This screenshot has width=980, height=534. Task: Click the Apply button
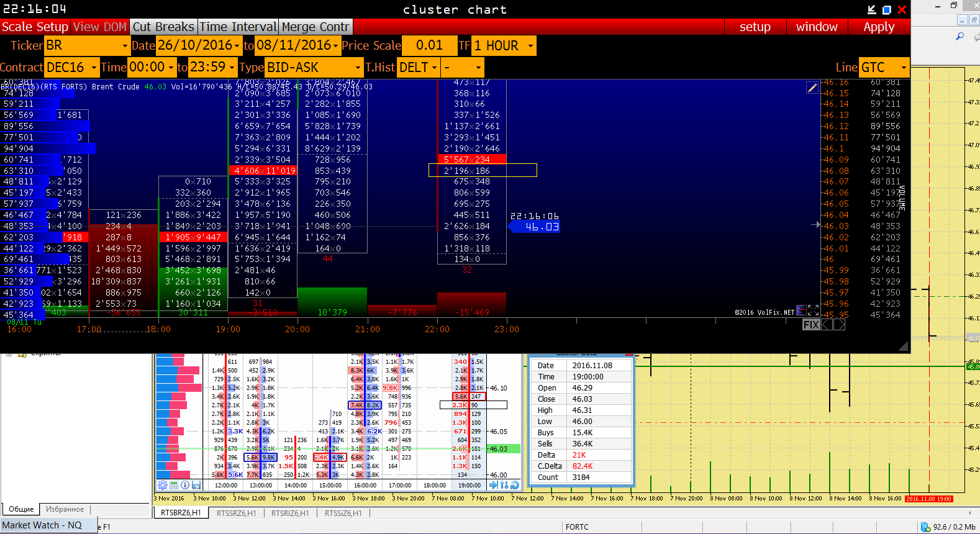tap(879, 27)
